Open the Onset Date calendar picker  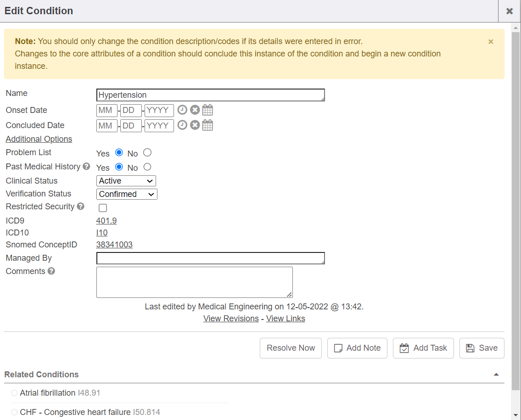click(207, 110)
